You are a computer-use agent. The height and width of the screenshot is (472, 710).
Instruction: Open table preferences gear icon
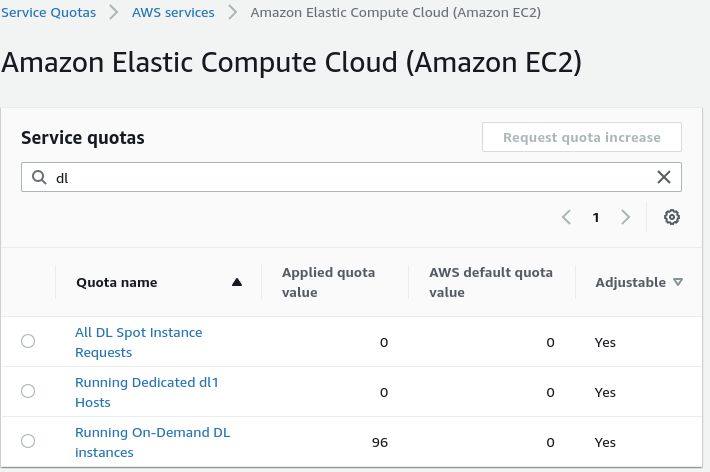point(672,217)
